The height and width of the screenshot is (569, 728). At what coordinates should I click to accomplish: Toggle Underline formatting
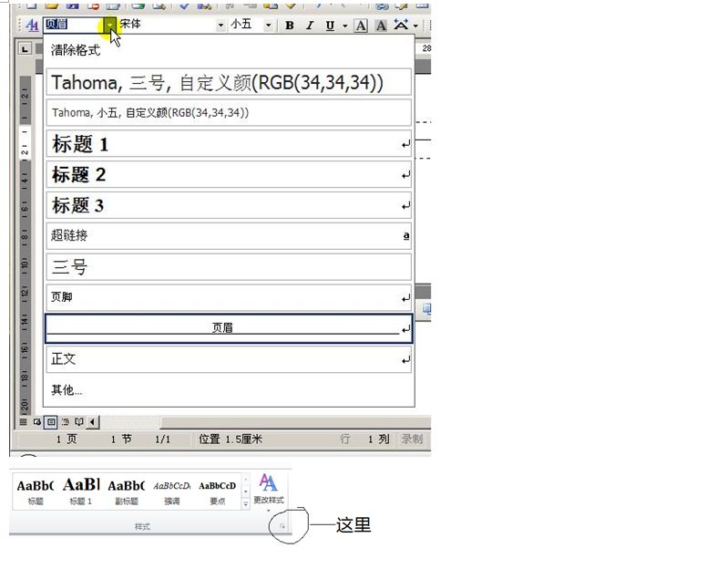click(330, 26)
